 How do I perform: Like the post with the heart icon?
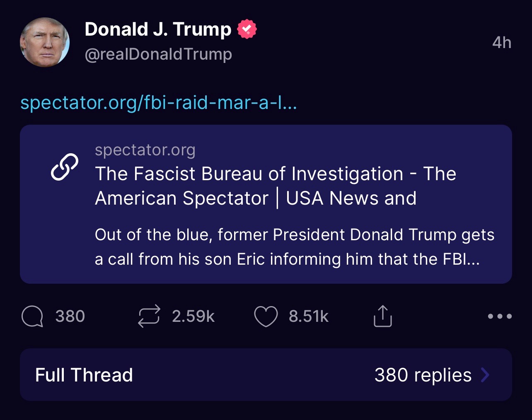pos(266,316)
